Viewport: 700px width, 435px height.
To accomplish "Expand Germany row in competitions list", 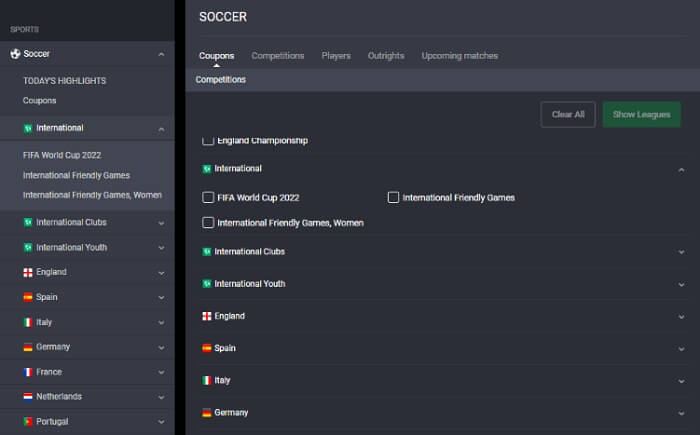I will tap(681, 414).
